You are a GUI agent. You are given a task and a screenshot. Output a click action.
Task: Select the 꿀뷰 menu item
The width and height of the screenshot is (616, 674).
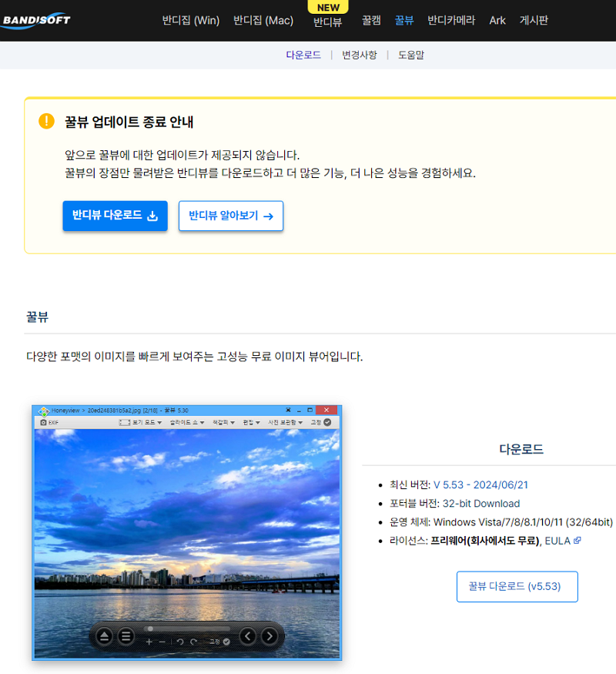tap(404, 20)
